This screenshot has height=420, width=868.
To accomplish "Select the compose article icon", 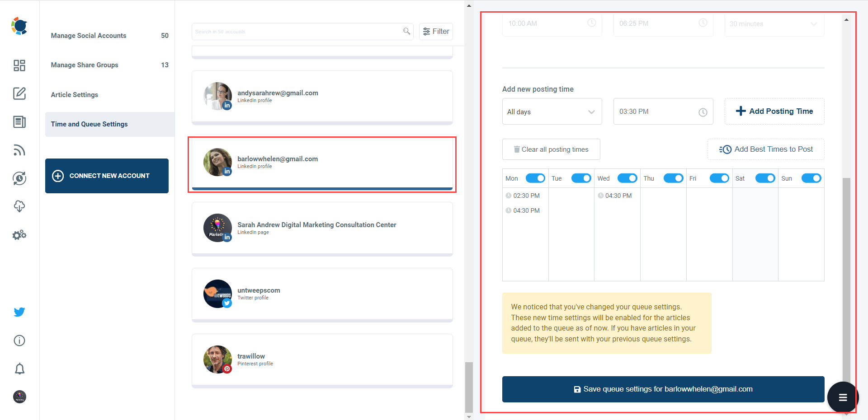I will click(x=19, y=93).
